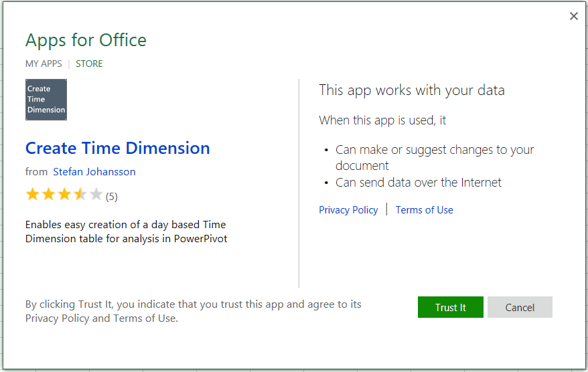Open the (5) review count

pyautogui.click(x=112, y=197)
